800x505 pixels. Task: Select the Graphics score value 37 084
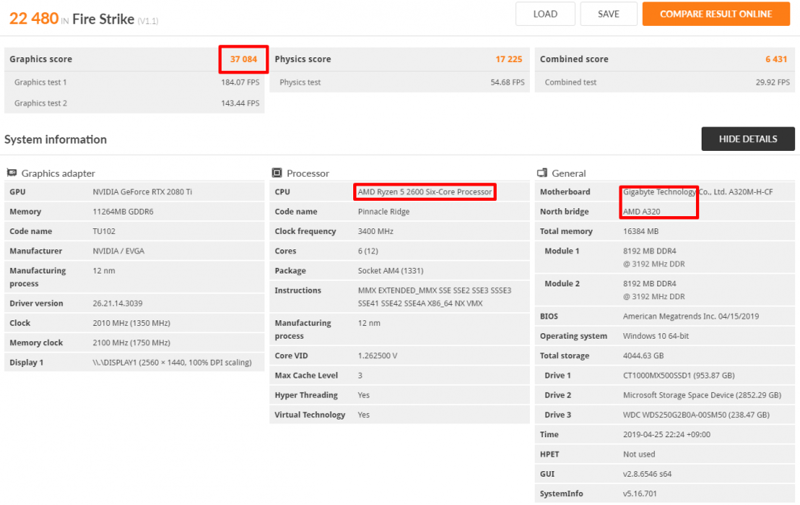coord(243,59)
